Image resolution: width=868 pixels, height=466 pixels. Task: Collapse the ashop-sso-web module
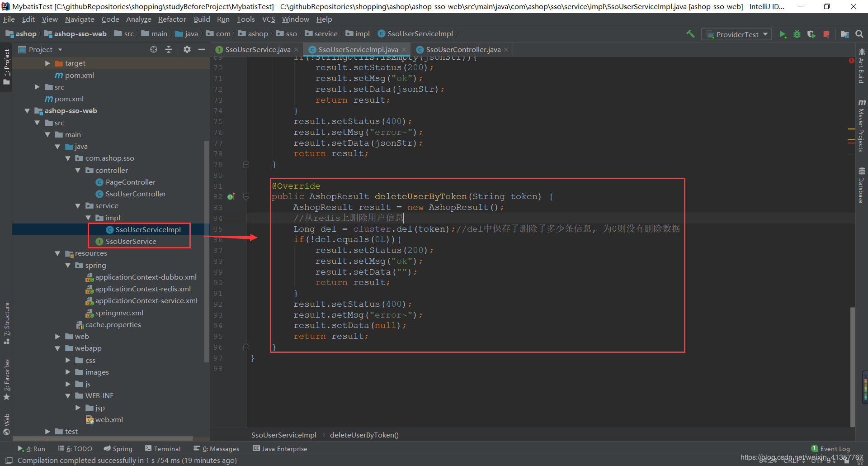pyautogui.click(x=27, y=111)
